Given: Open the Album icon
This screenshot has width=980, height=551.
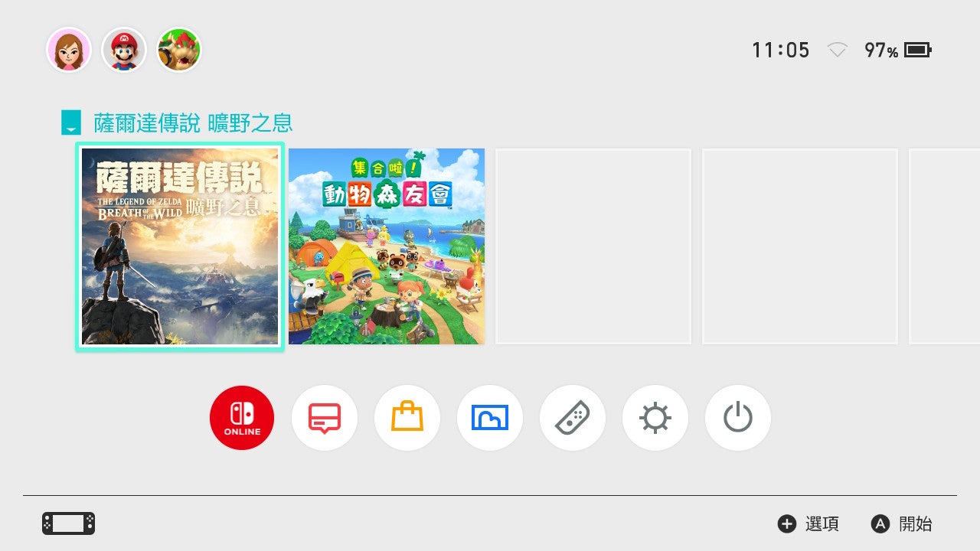Looking at the screenshot, I should click(490, 418).
